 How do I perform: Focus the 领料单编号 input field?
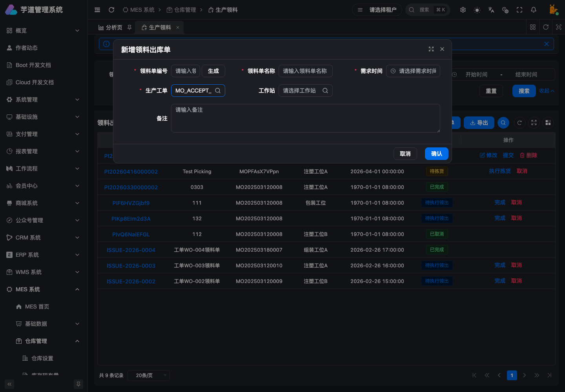tap(186, 71)
